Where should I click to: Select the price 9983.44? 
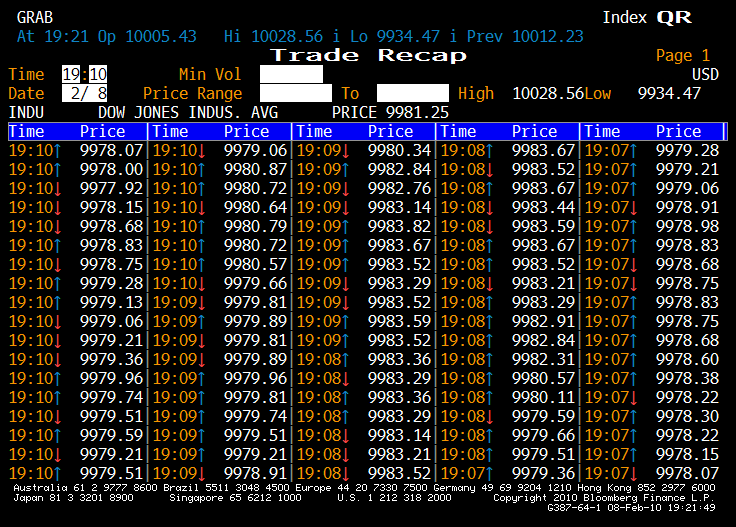point(544,207)
